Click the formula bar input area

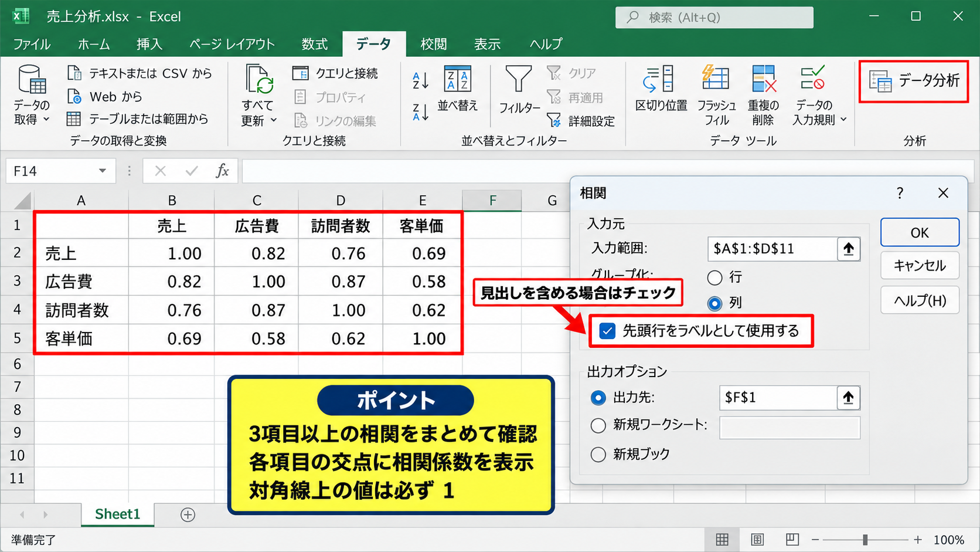coord(607,171)
